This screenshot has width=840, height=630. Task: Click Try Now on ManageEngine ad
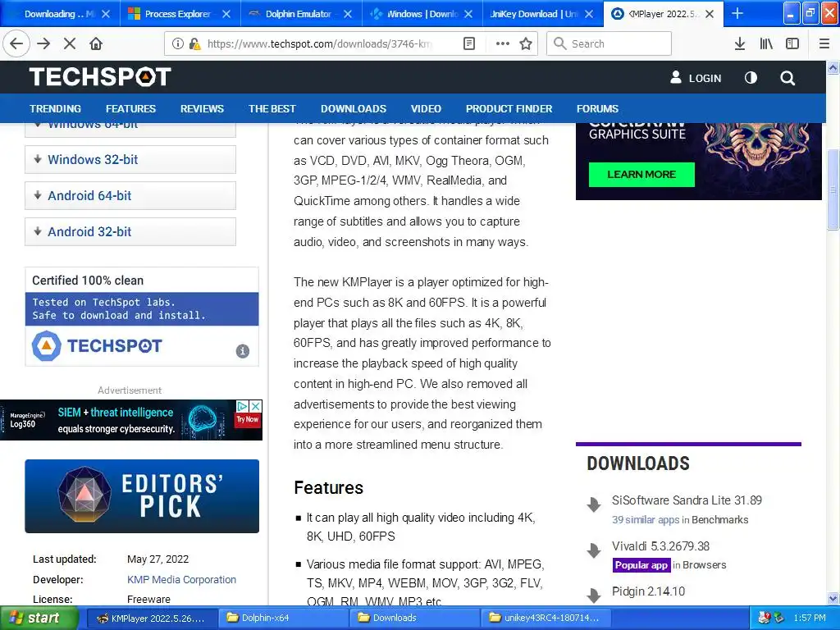tap(248, 420)
